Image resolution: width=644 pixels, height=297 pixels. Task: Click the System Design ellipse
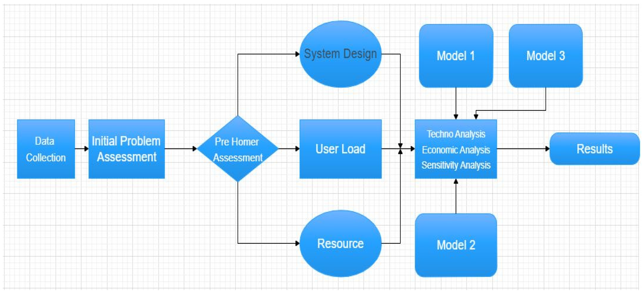click(340, 54)
